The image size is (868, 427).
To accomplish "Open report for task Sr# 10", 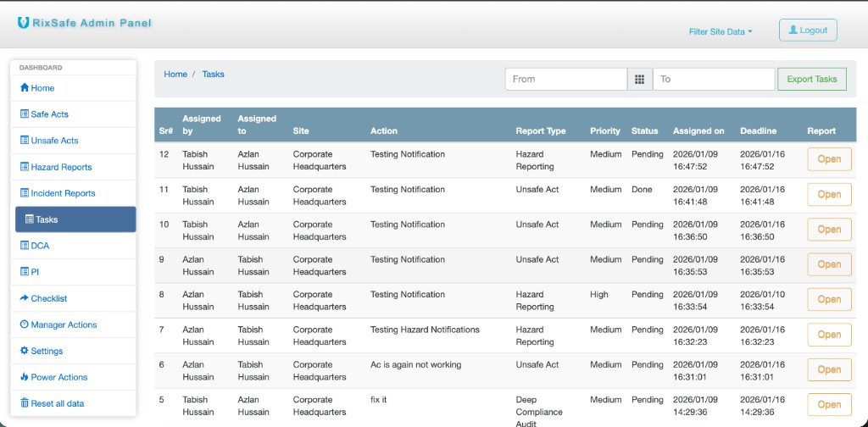I will [x=829, y=230].
